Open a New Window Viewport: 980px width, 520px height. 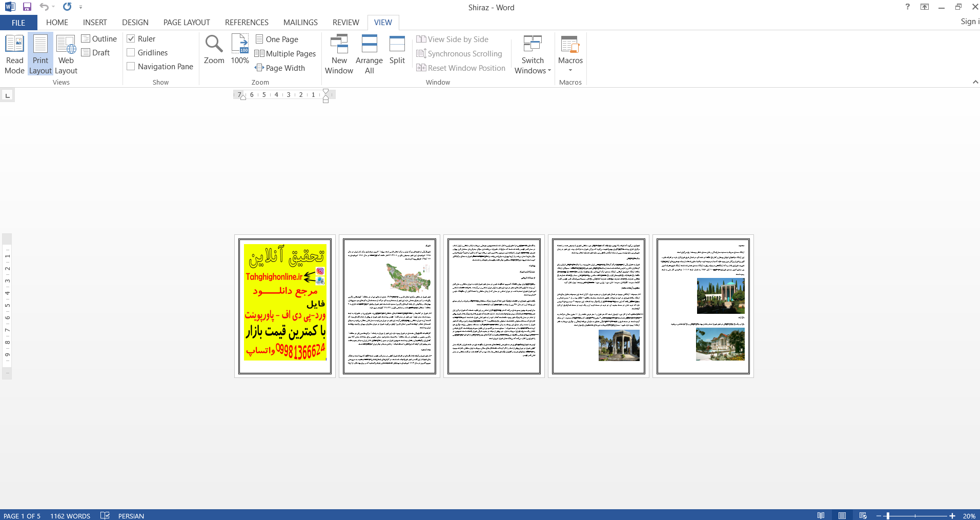[x=339, y=54]
